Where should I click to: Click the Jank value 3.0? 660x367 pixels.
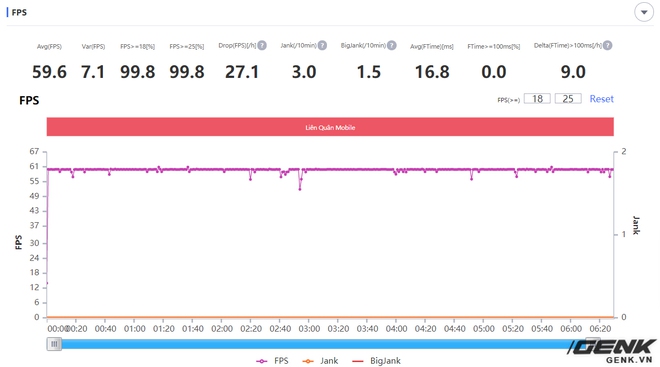(304, 72)
